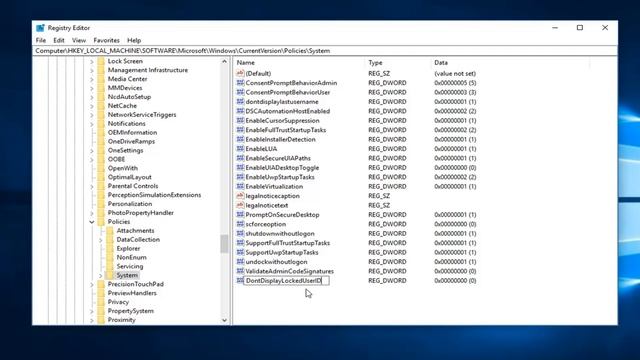Select the PerceptionSimulationExtensions key
The height and width of the screenshot is (360, 640).
tap(154, 195)
